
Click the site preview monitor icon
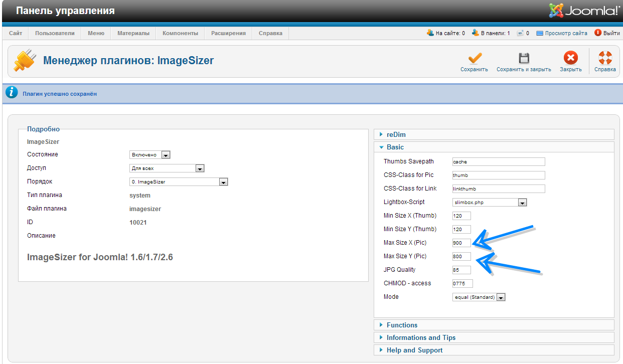[540, 33]
